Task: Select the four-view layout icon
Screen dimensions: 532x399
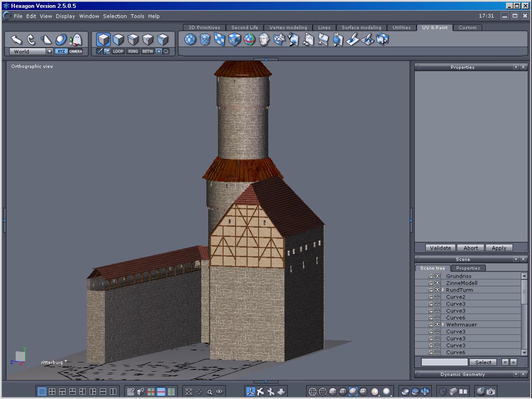Action: click(x=52, y=392)
